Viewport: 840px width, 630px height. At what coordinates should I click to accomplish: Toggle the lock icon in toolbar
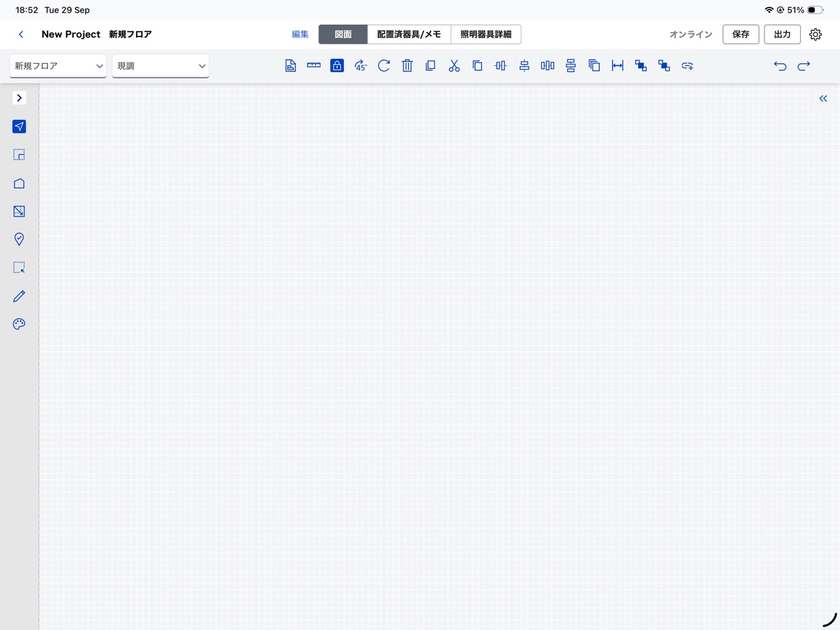click(337, 66)
